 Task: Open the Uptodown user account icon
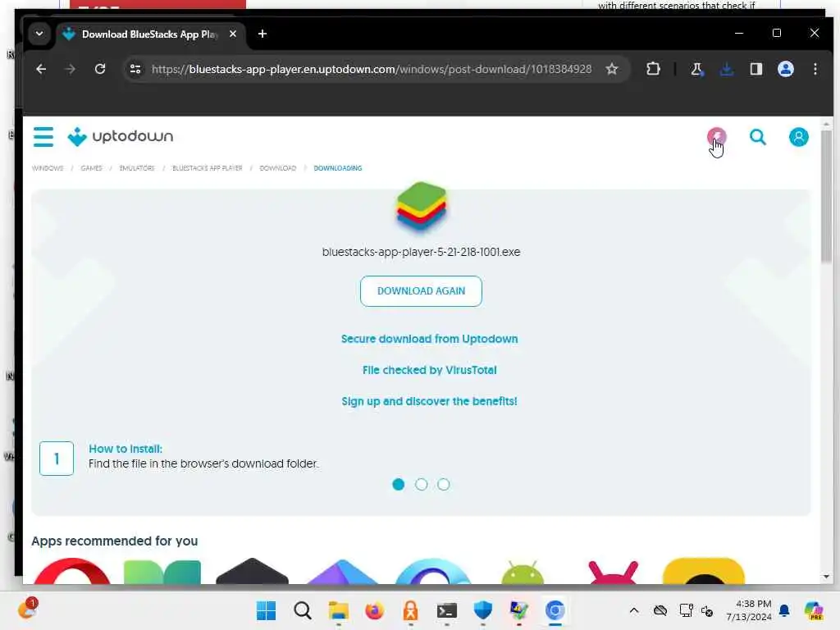[798, 137]
